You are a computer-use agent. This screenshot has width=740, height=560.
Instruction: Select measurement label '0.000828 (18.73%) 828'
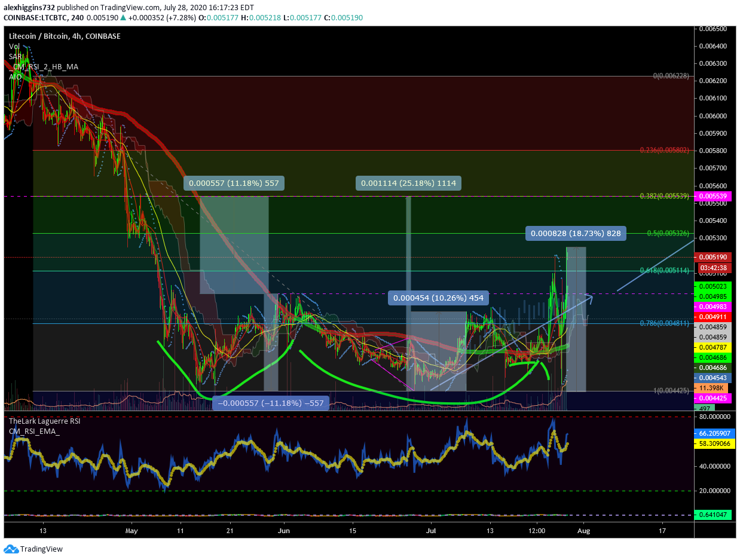point(576,234)
